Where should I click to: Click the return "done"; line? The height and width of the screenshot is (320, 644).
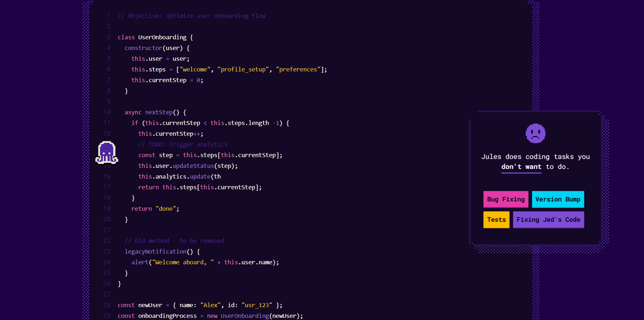point(155,209)
